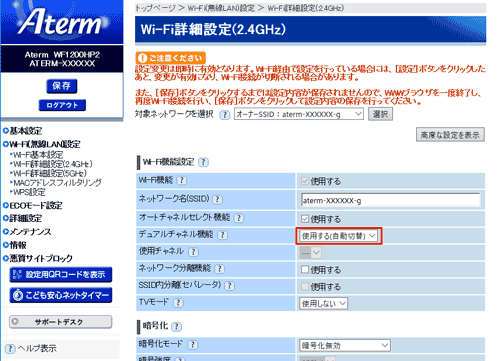Click help icon for ネットワーク名(SSID)
Viewport: 500px width, 361px height.
pyautogui.click(x=217, y=199)
